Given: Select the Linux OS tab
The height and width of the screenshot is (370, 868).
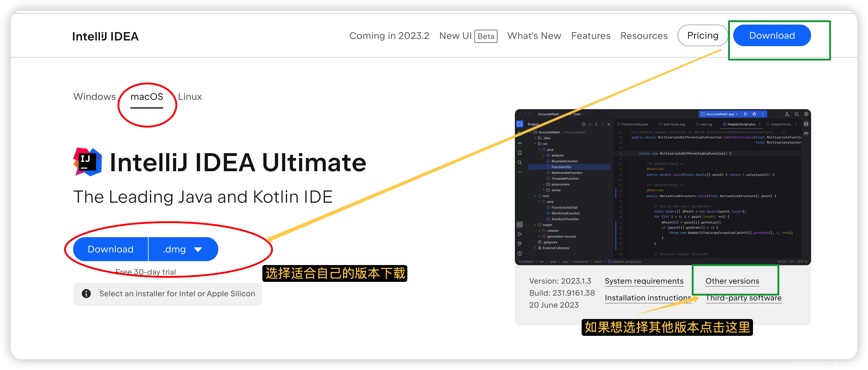Looking at the screenshot, I should click(190, 97).
